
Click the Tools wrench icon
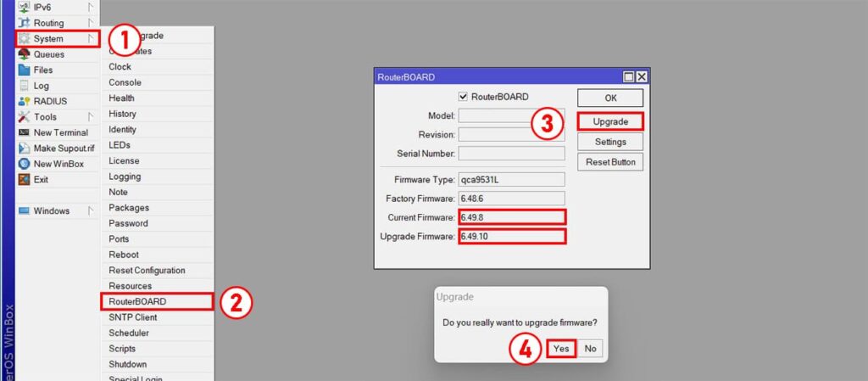[x=24, y=117]
